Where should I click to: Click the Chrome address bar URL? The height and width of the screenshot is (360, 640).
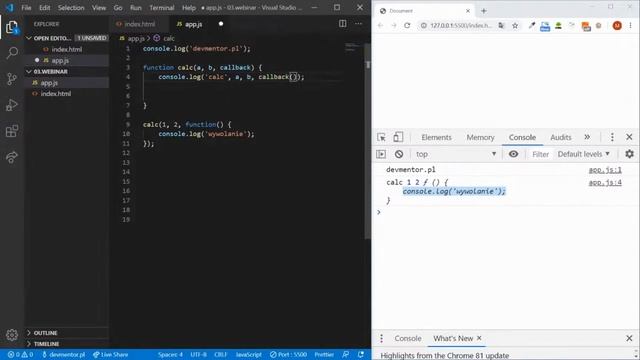(x=461, y=25)
